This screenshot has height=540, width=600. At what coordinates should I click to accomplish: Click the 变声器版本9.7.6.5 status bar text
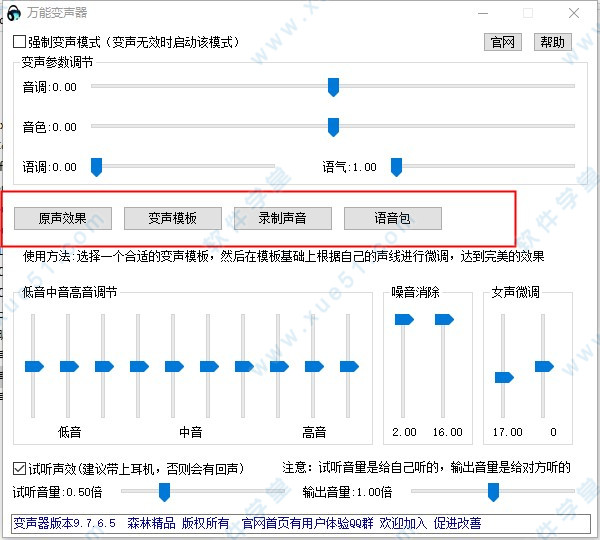point(64,523)
